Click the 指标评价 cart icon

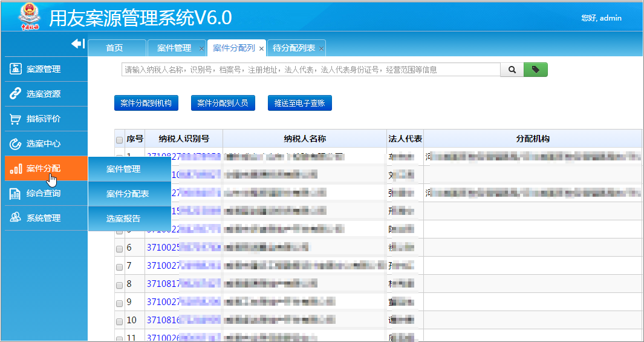(15, 119)
